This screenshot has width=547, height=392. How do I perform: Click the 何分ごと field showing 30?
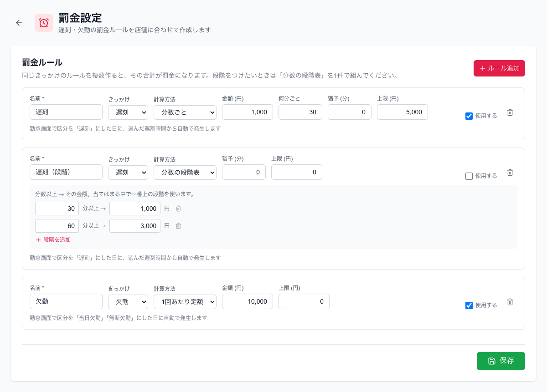coord(300,112)
